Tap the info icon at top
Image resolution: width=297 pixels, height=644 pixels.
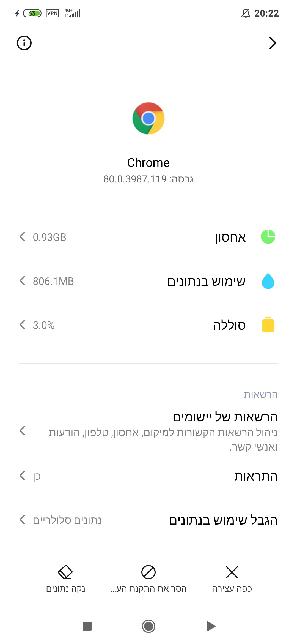click(24, 43)
